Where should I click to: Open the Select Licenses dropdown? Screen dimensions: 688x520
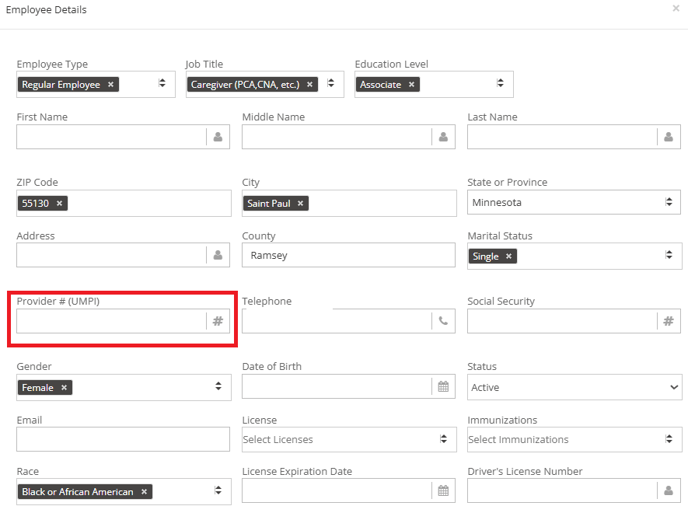(348, 439)
